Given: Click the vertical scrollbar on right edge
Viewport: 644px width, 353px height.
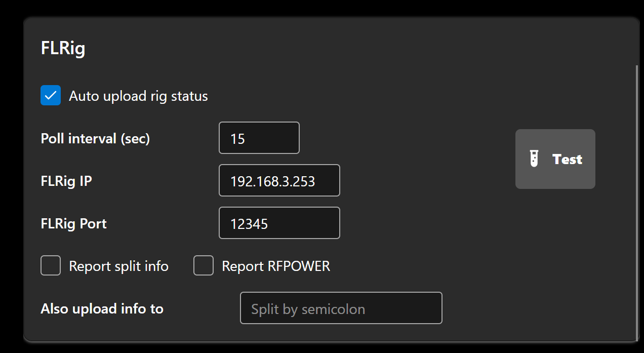Looking at the screenshot, I should click(637, 203).
